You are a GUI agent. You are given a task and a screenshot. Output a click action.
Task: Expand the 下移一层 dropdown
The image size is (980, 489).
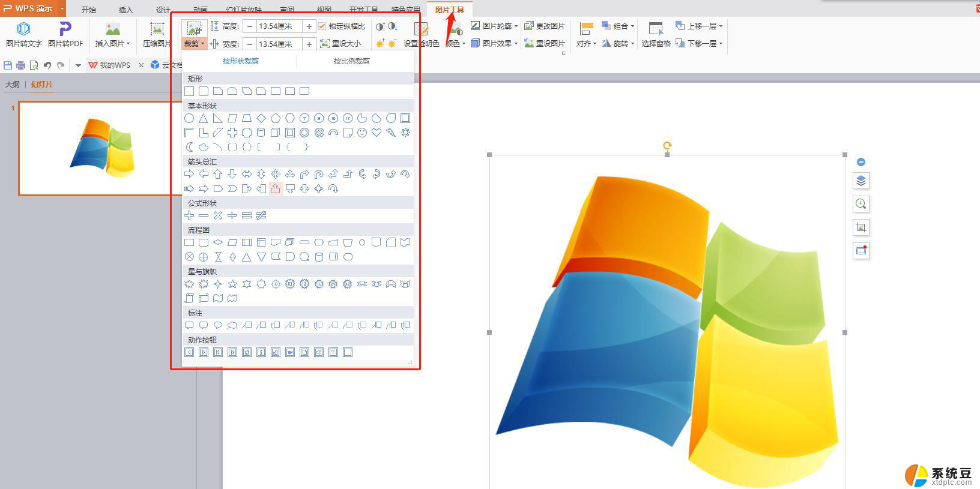point(721,44)
